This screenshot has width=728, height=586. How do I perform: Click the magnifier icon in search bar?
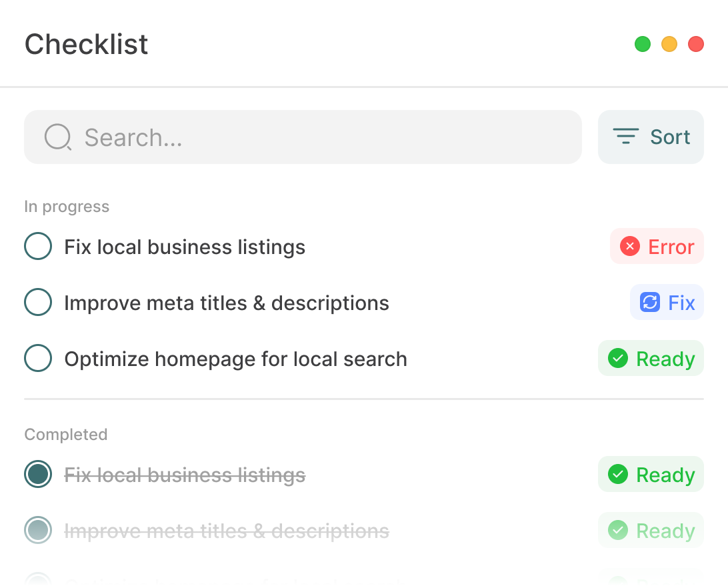tap(57, 137)
